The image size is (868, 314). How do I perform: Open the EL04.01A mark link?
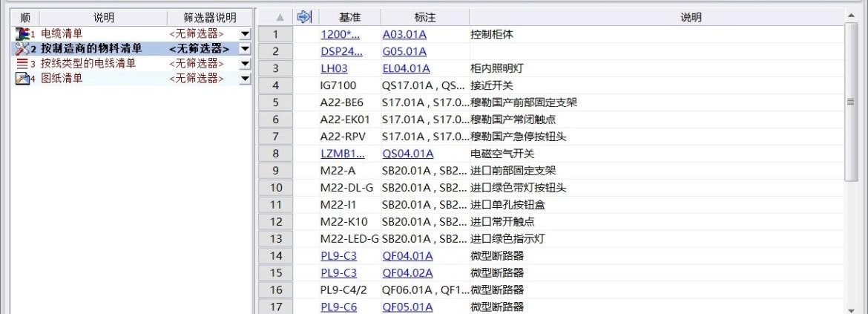click(406, 69)
